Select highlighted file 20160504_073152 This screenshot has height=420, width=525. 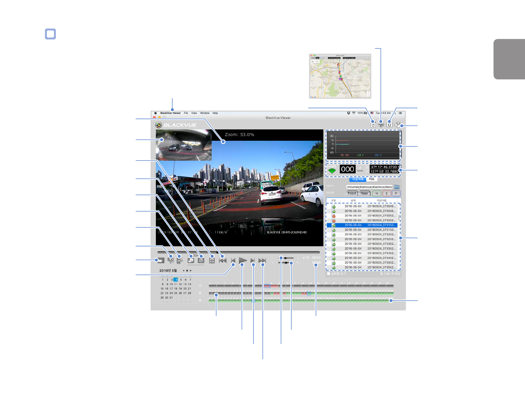tap(362, 225)
